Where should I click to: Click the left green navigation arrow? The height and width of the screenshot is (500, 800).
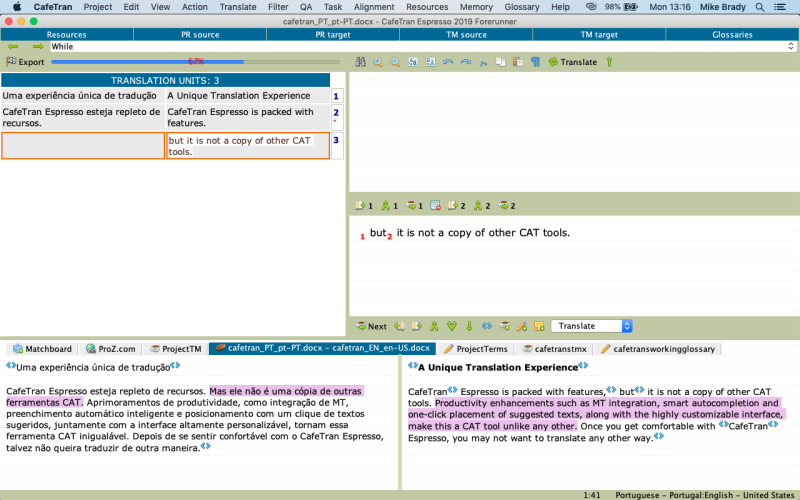13,46
